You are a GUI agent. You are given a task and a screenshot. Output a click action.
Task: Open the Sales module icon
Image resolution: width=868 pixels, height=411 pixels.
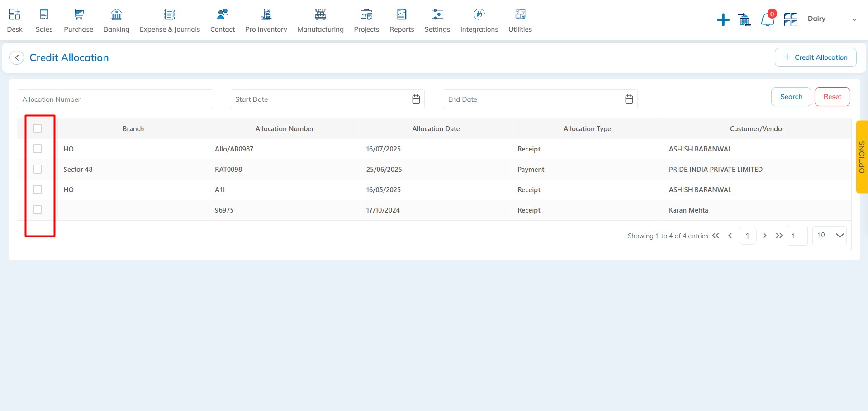point(44,14)
